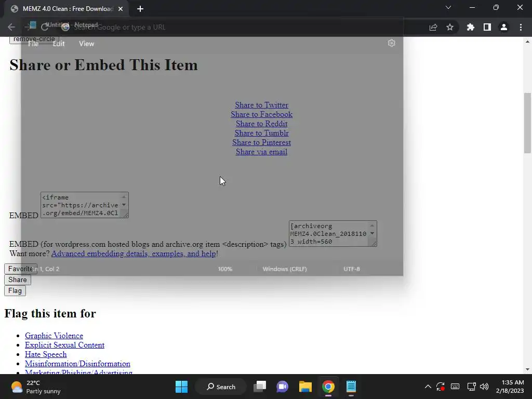532x399 pixels.
Task: Click Share to Twitter link
Action: (x=262, y=105)
